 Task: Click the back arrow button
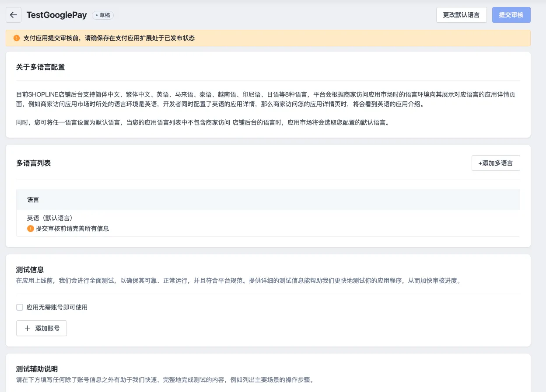(14, 15)
